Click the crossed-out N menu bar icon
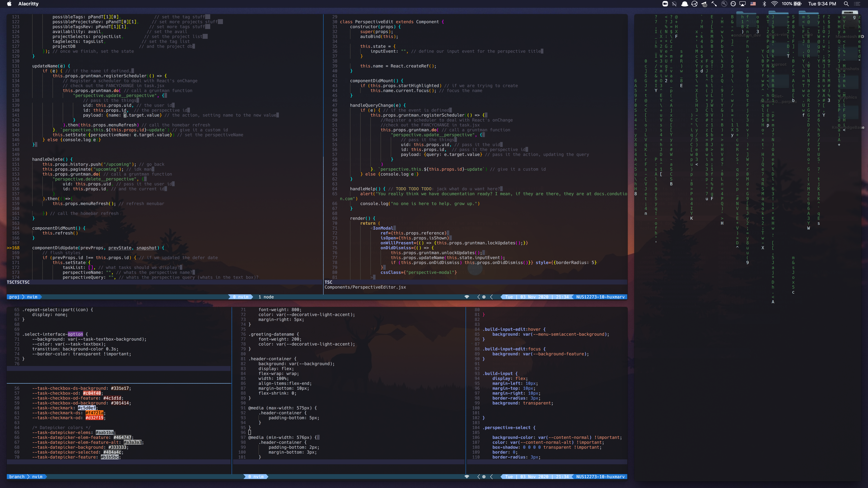The height and width of the screenshot is (488, 868). click(674, 4)
